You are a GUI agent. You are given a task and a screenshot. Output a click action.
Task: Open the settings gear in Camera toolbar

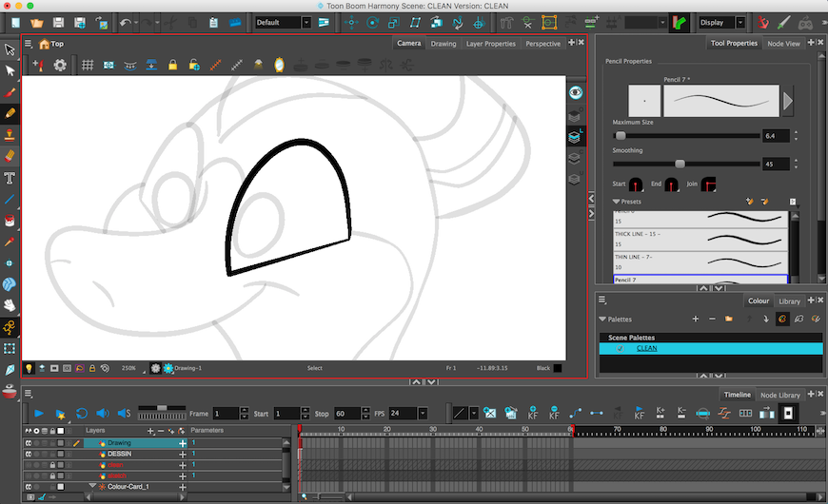pos(60,65)
